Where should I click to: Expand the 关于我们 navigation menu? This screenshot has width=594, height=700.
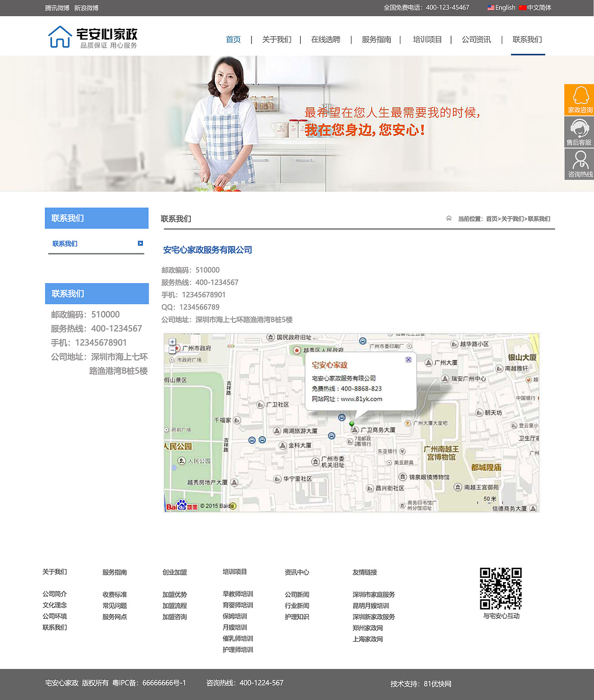(276, 40)
